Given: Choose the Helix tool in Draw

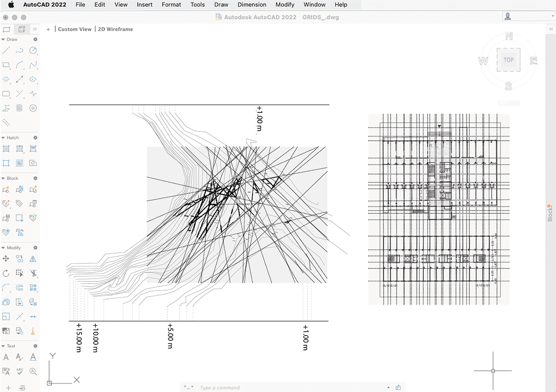Looking at the screenshot, I should [19, 108].
